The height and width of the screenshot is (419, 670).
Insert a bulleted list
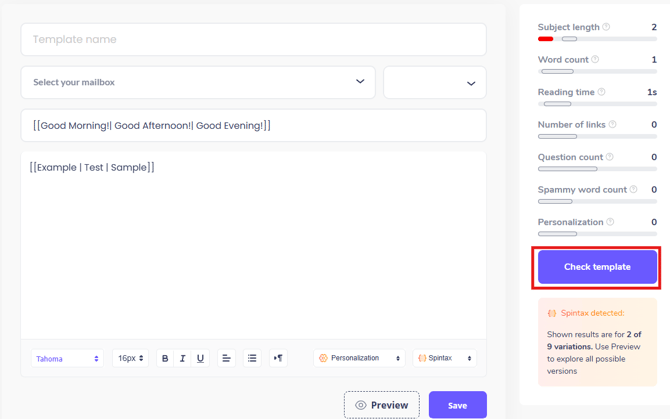tap(252, 358)
